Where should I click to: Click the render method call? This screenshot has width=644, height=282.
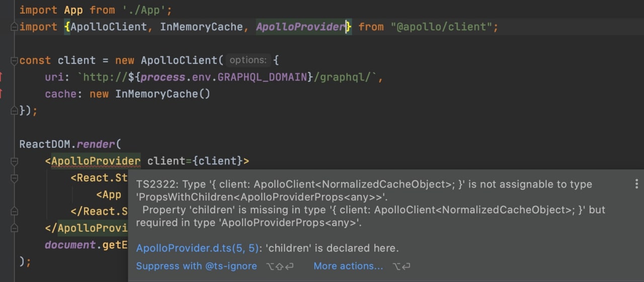96,144
